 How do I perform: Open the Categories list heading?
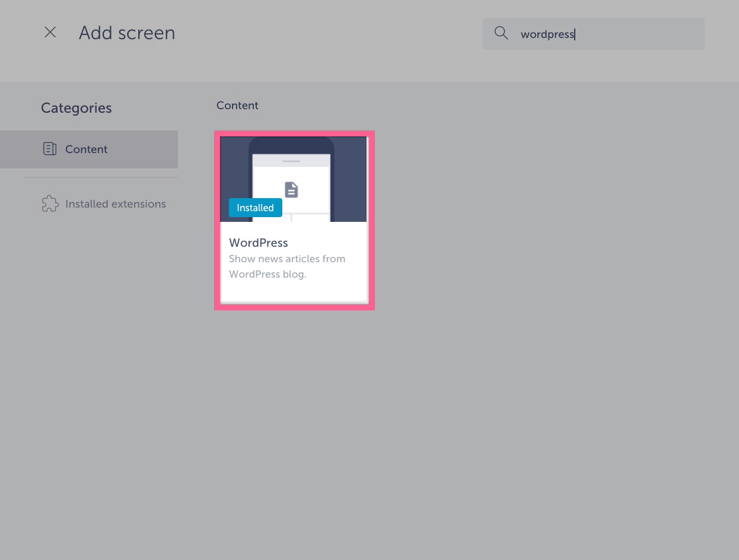pos(76,108)
